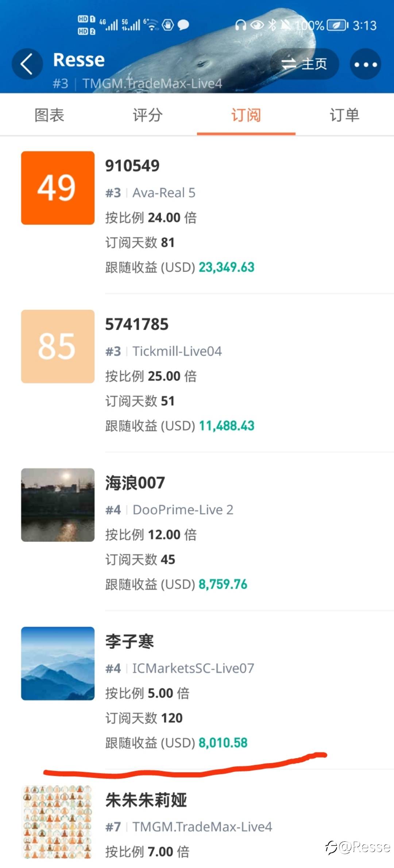Tap the battery indicator icon

337,25
